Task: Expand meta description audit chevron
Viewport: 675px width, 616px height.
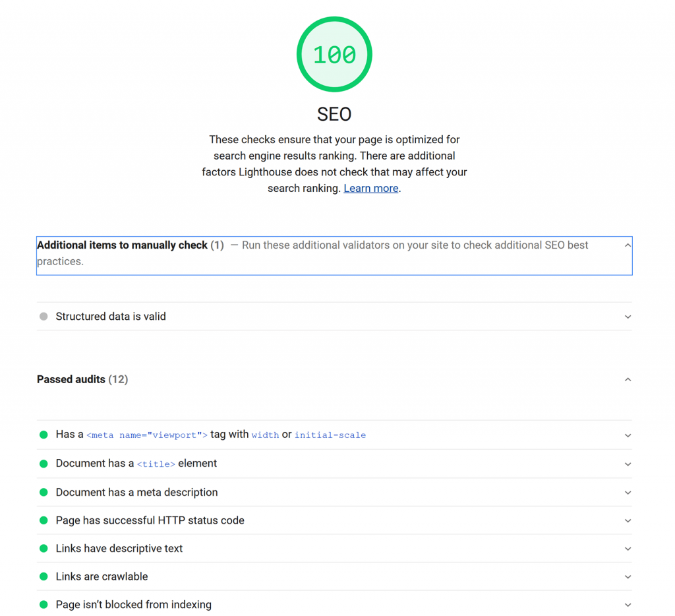Action: (628, 493)
